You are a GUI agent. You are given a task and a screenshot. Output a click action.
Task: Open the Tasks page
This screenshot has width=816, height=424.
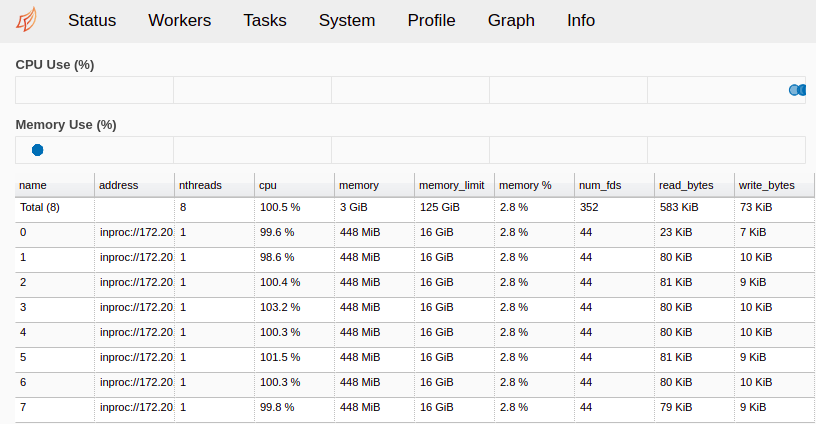pyautogui.click(x=265, y=20)
